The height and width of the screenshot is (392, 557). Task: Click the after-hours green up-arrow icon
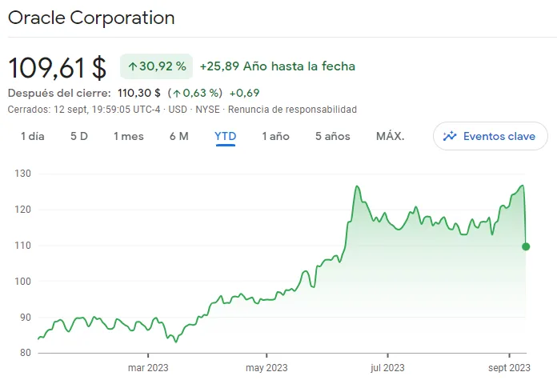point(177,94)
